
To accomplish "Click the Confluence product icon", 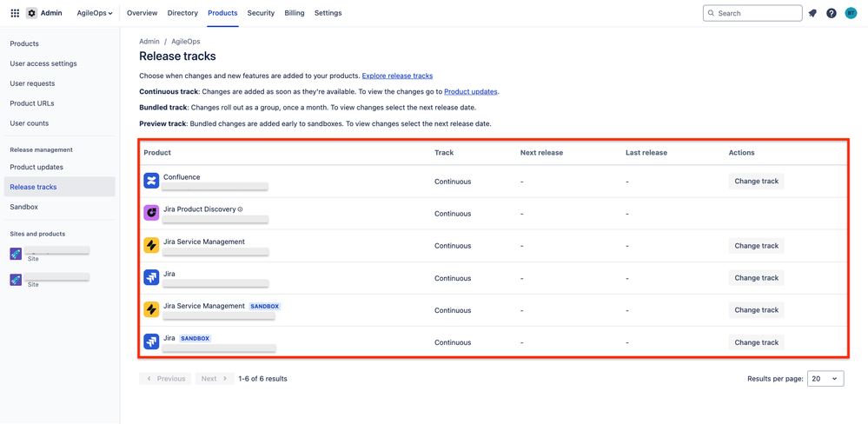I will point(152,181).
